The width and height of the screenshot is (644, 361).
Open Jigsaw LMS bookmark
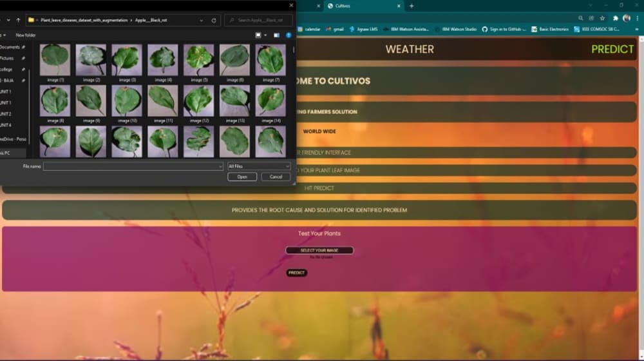click(363, 29)
